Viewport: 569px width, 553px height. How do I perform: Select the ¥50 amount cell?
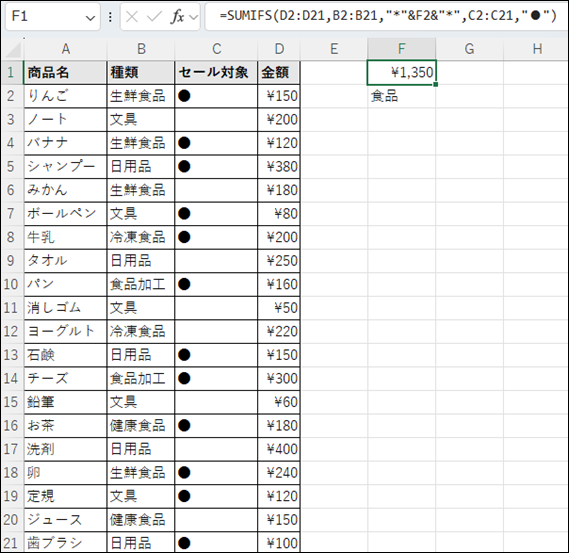[279, 308]
